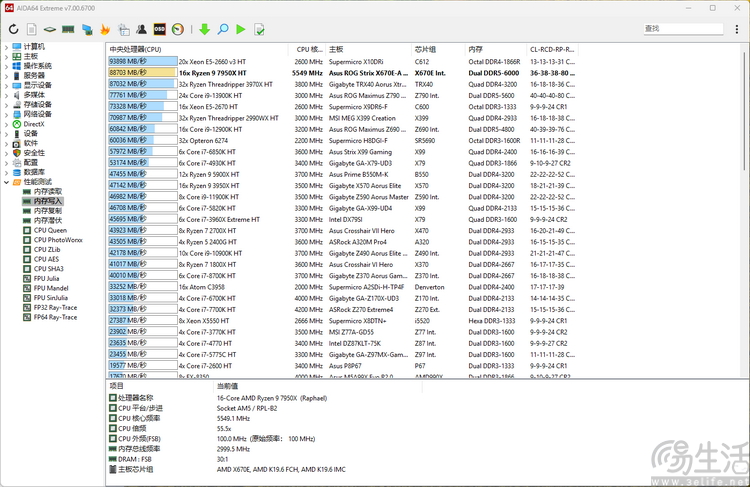Screen dimensions: 750x487
Task: Open the OSD panel toolbar icon
Action: coord(159,30)
